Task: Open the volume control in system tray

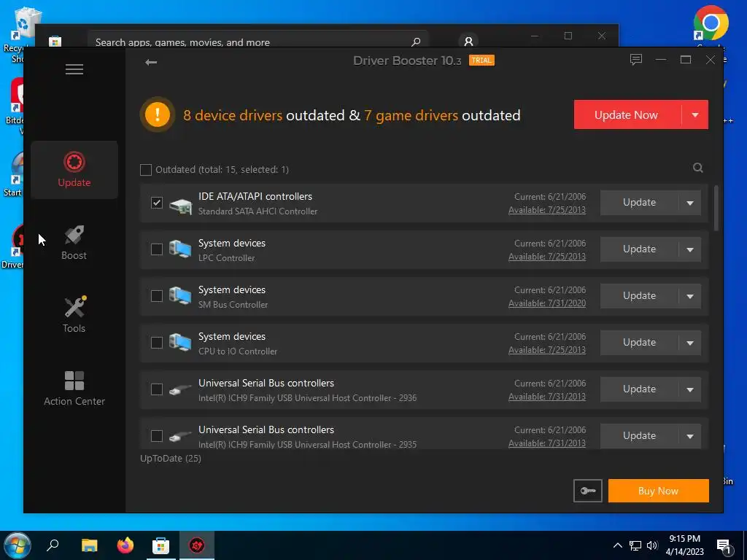Action: [652, 545]
